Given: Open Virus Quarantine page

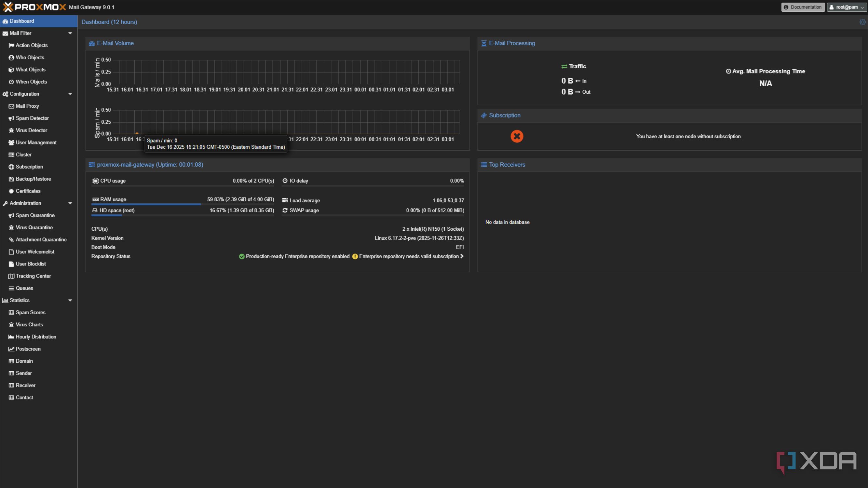Looking at the screenshot, I should (x=39, y=227).
